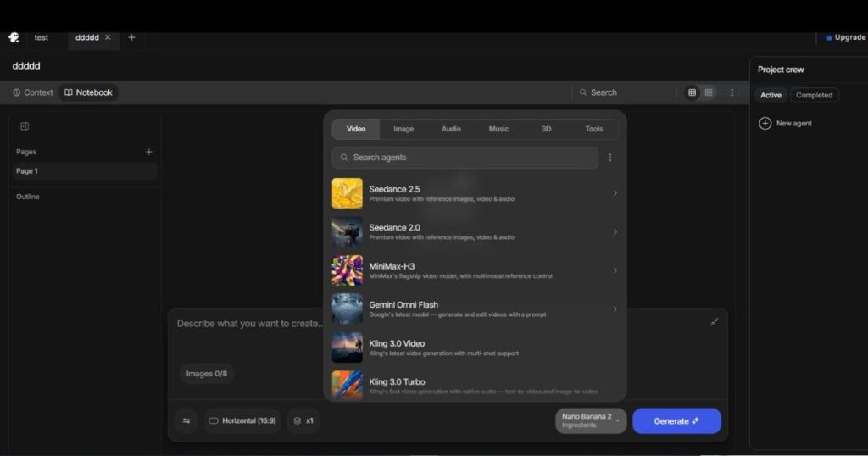Select the Image agents tab
The width and height of the screenshot is (868, 456).
[403, 129]
